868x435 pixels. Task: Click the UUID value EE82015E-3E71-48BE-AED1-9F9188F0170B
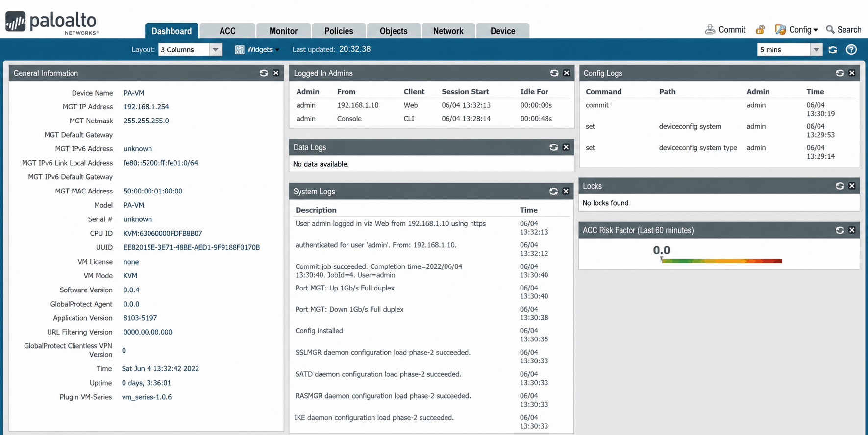[192, 248]
